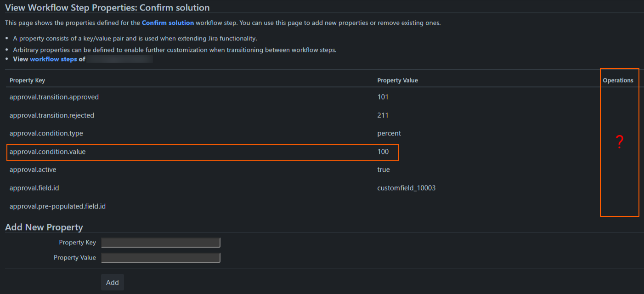Focus the Property Key input field
This screenshot has height=294, width=644.
pyautogui.click(x=161, y=243)
